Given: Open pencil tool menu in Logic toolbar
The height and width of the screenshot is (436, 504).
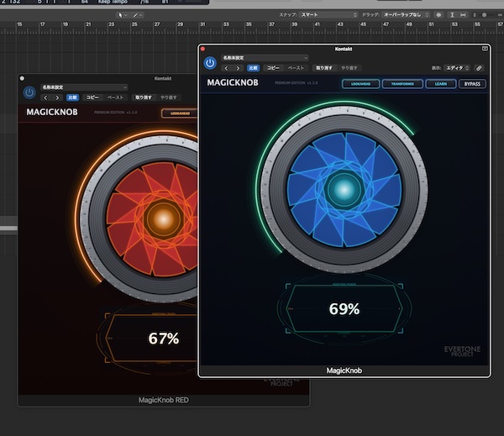Looking at the screenshot, I should (138, 15).
